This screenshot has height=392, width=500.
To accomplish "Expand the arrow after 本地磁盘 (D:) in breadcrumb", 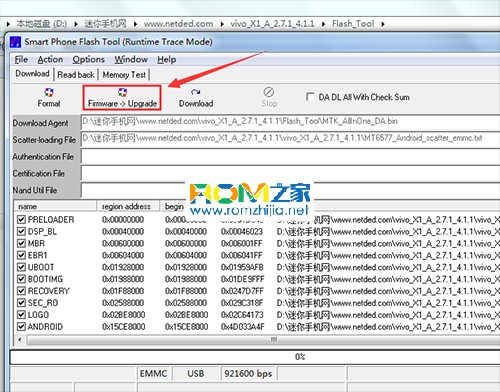I will [x=76, y=24].
